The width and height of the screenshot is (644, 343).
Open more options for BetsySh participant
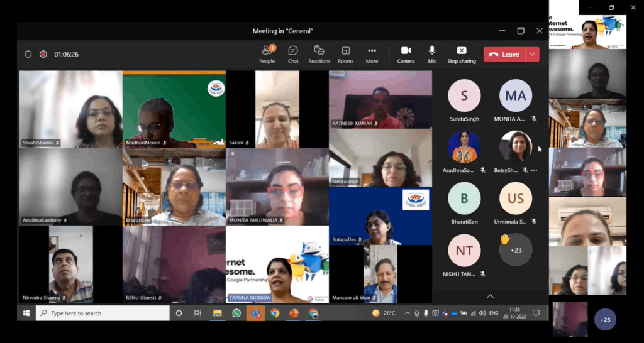[534, 170]
